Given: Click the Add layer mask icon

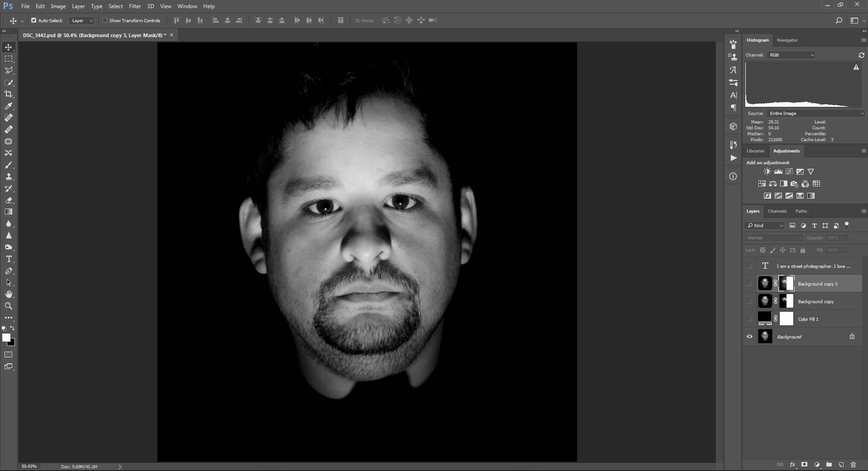Looking at the screenshot, I should 805,465.
